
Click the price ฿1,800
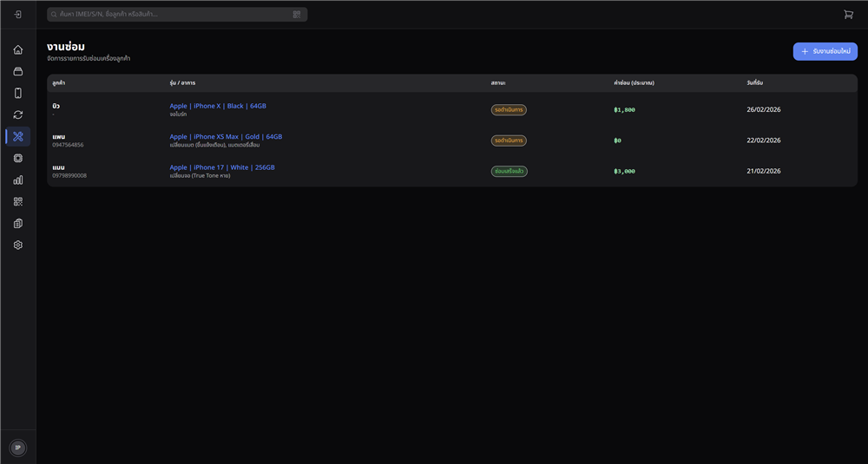(624, 110)
